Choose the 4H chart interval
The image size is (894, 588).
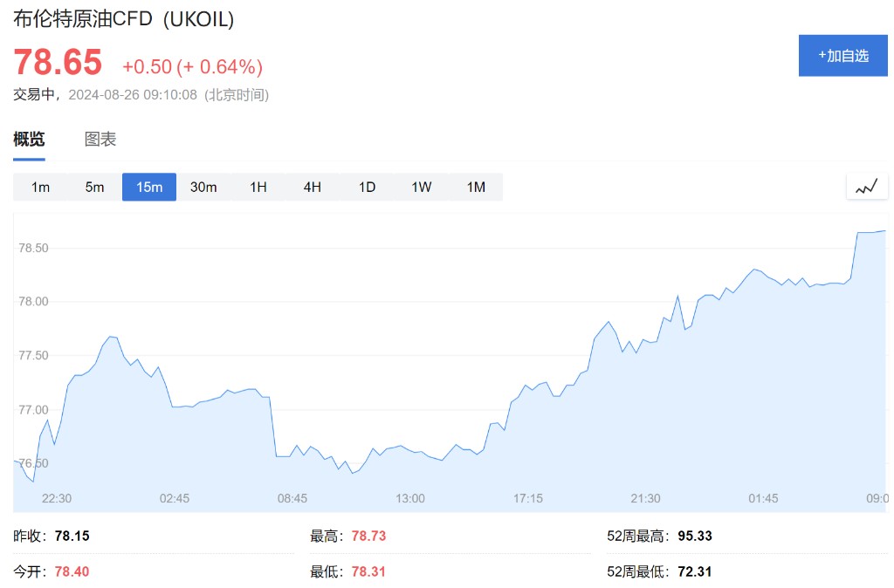tap(313, 187)
